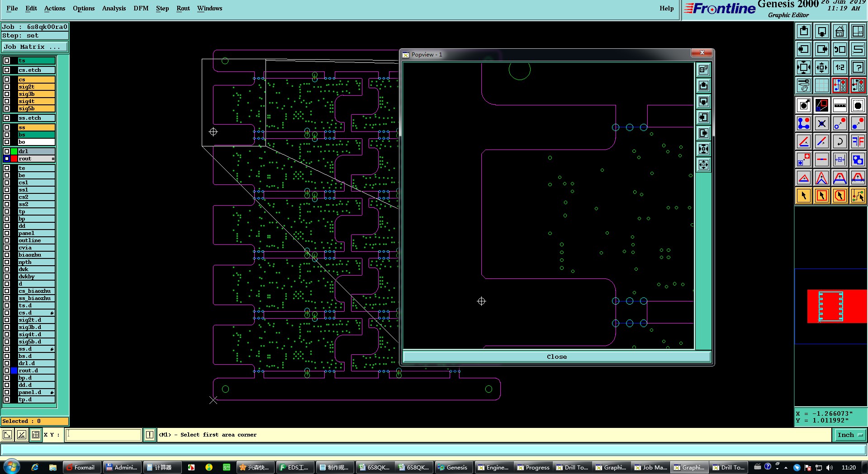Viewport: 868px width, 474px height.
Task: Click the mirror F icon
Action: (858, 141)
